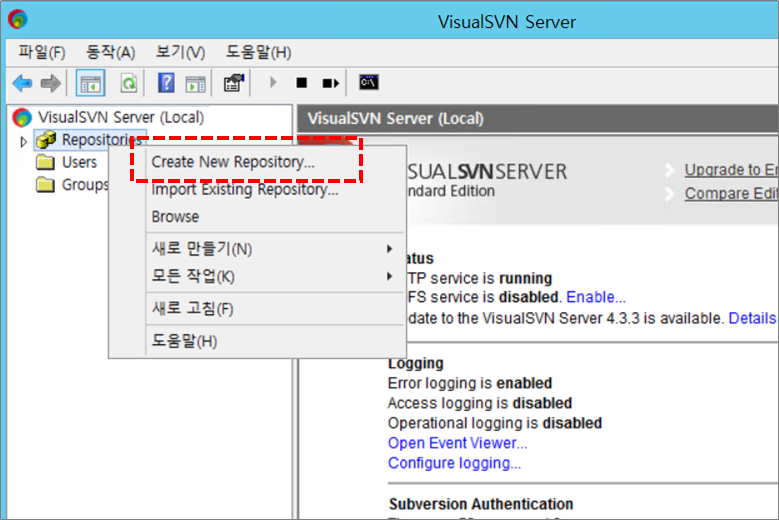The width and height of the screenshot is (779, 520).
Task: Stop the service with the square button
Action: tap(301, 82)
